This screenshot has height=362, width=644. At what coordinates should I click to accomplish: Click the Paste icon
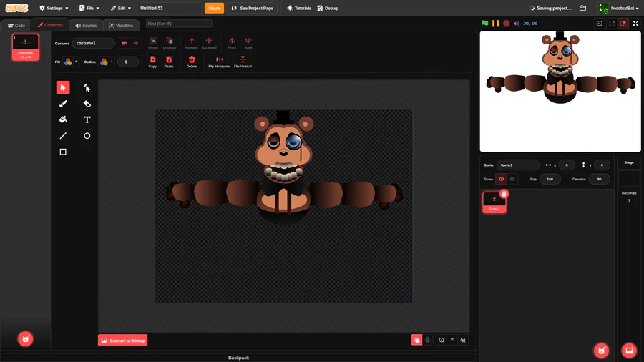click(169, 62)
